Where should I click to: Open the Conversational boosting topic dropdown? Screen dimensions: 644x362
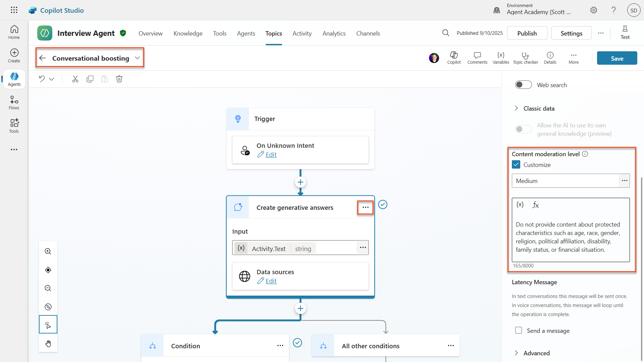click(137, 58)
